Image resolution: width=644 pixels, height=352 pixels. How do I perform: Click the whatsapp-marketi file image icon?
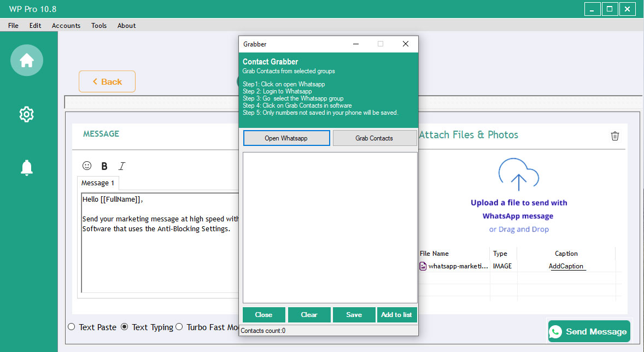click(423, 266)
